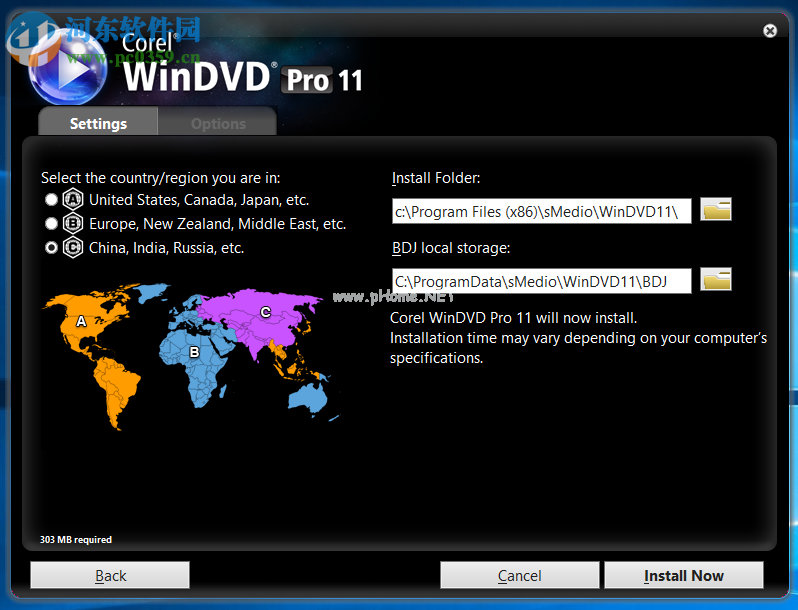Click the 'China, India, Russia, etc.' label
This screenshot has width=798, height=610.
(166, 248)
